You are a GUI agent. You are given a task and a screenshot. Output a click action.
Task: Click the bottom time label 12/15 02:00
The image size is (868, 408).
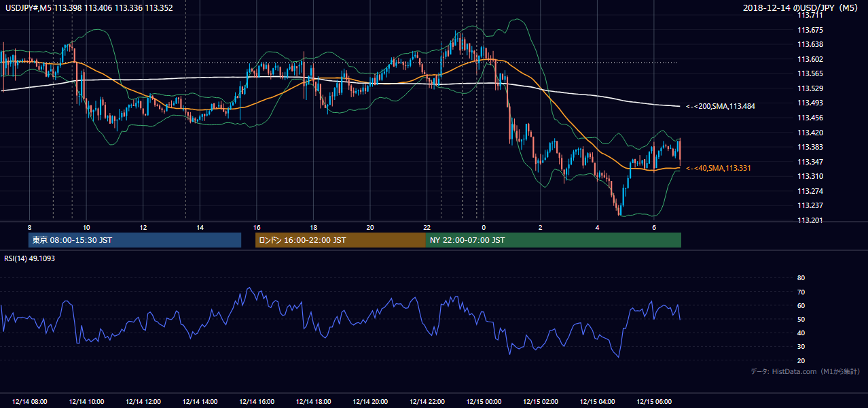541,402
